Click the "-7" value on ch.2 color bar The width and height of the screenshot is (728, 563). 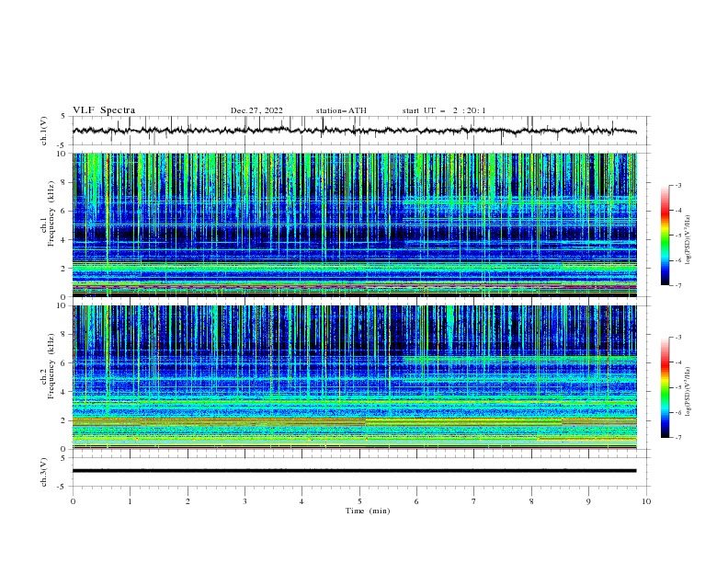pos(677,438)
